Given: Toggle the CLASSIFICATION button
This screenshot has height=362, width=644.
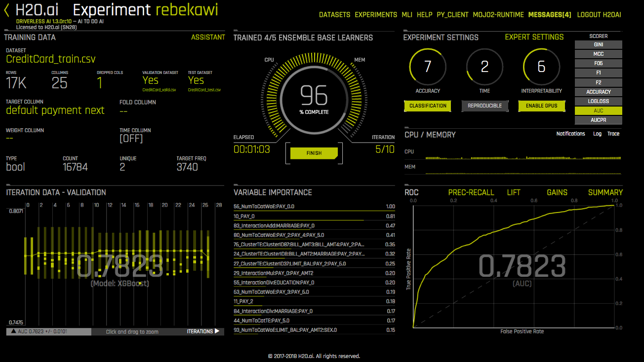Looking at the screenshot, I should 428,106.
